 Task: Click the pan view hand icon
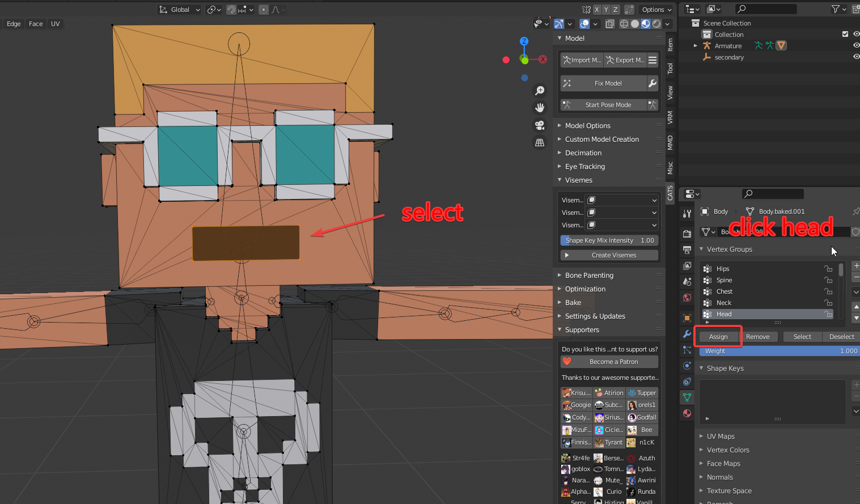(540, 108)
